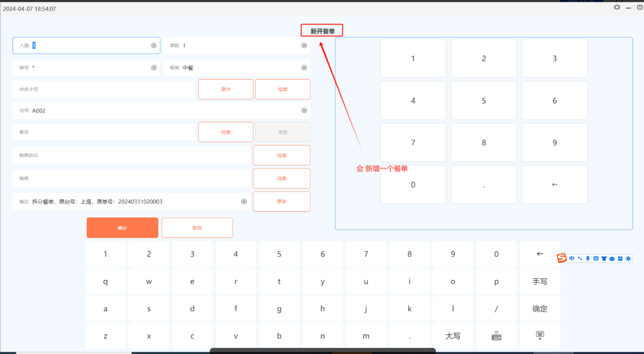Toggle Sogou Chinese/English mode via 中 icon
644x354 pixels.
(x=572, y=258)
